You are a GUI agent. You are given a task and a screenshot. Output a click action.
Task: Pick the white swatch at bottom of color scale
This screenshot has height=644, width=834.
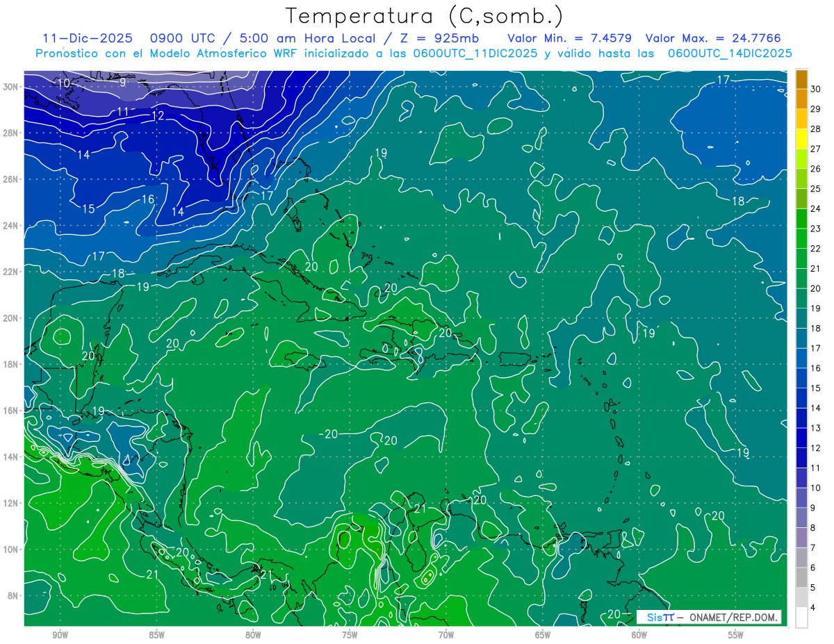pos(801,618)
